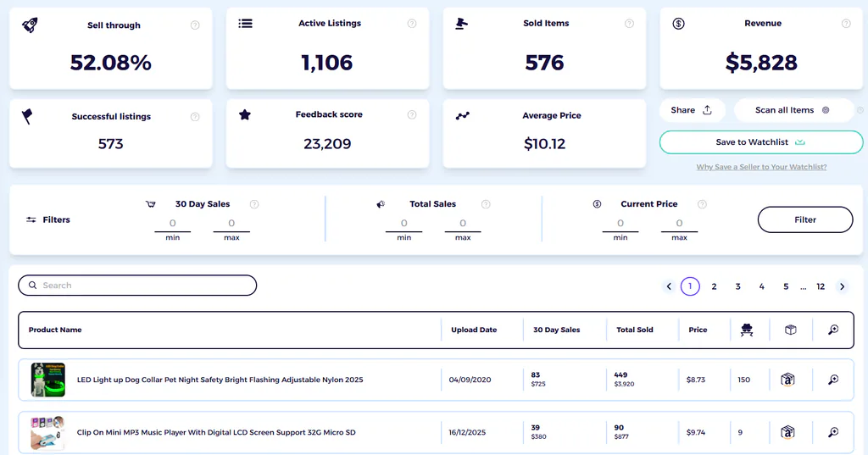Screen dimensions: 868x455
Task: Open Why Save a Seller to Your Watchlist link
Action: point(761,167)
